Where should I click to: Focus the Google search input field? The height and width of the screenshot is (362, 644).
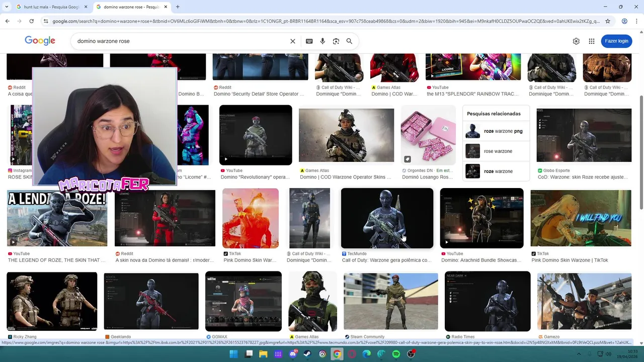coord(181,41)
